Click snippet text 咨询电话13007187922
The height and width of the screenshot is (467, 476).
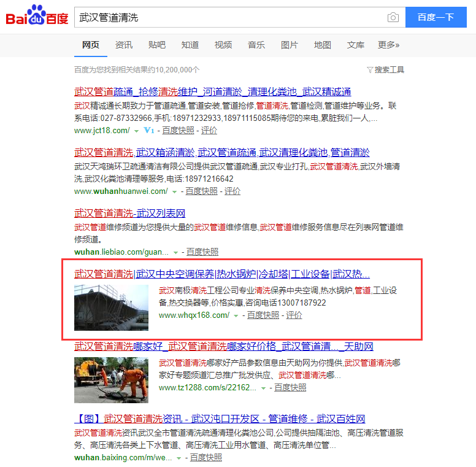coord(286,303)
